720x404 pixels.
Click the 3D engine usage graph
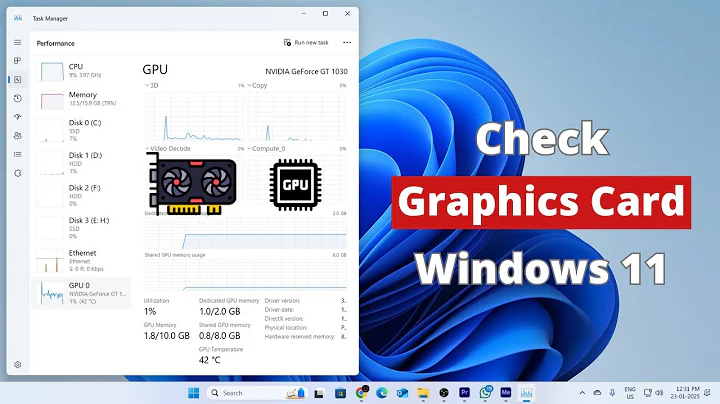194,116
